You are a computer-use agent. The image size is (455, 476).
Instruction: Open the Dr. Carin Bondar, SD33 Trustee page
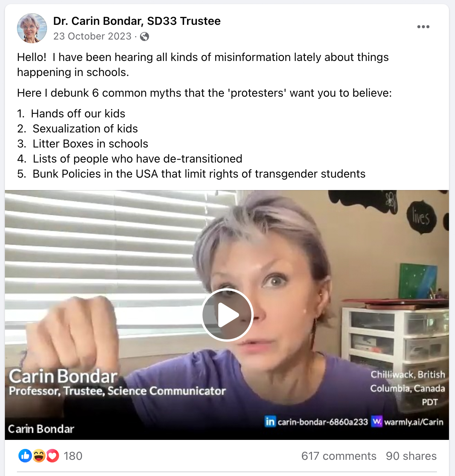click(137, 21)
